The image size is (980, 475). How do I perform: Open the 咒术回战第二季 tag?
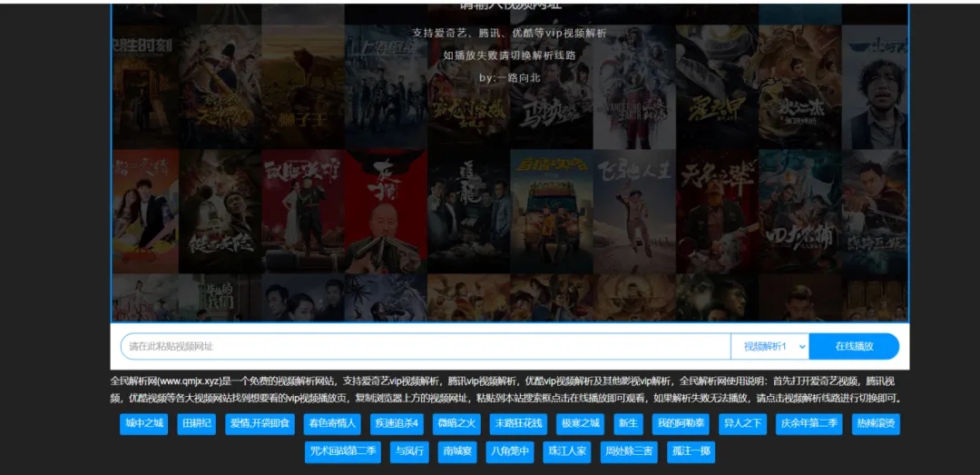[x=343, y=450]
